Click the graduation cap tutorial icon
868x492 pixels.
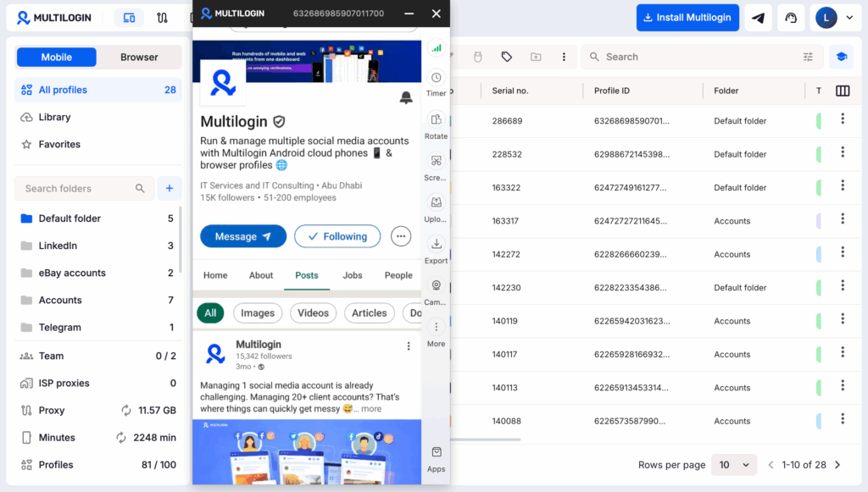click(x=842, y=57)
